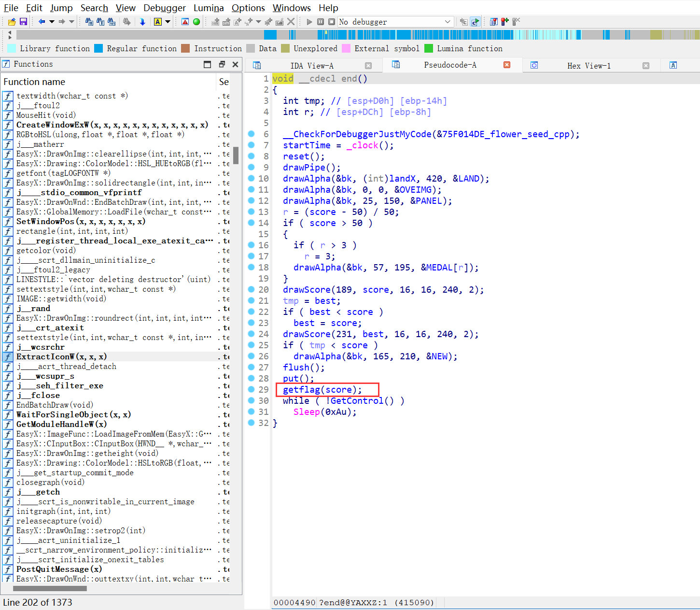Float the Functions panel with the detach icon

(x=222, y=64)
